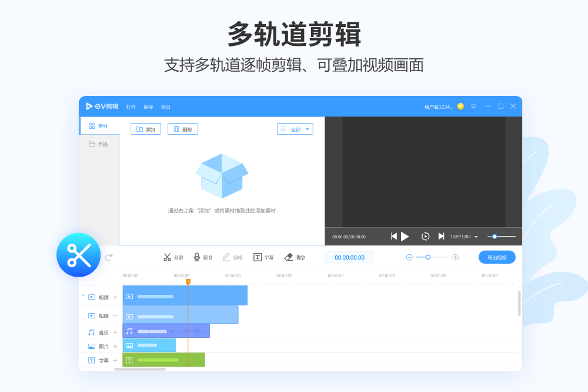Click the 导出 menu in title bar
Screen dimensions: 588x392
165,107
